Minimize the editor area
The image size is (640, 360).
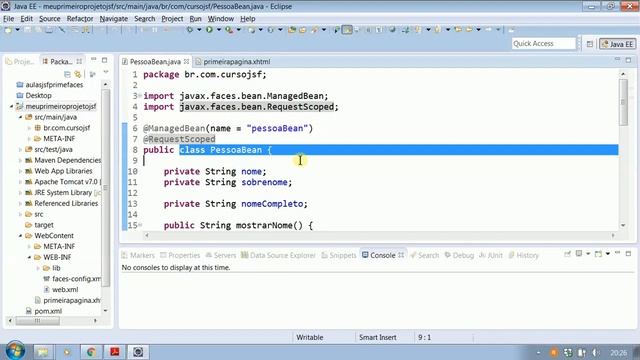point(617,60)
